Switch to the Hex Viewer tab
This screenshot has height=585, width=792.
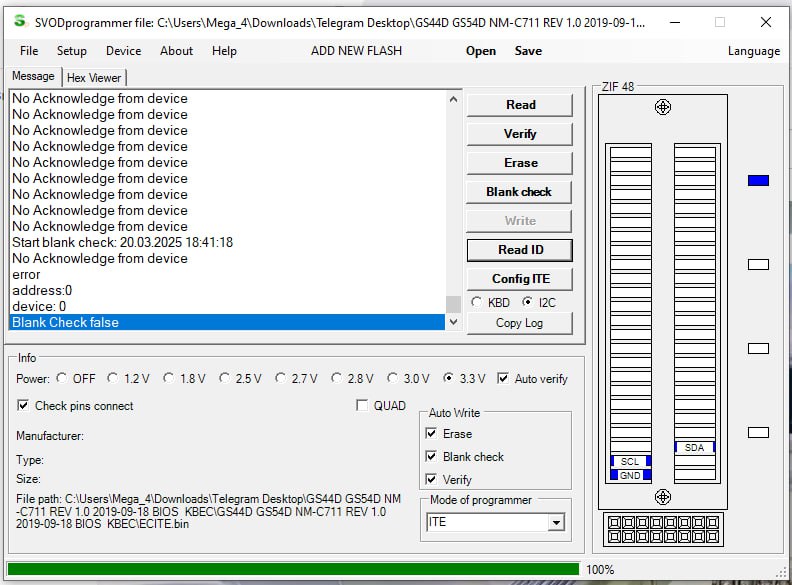94,77
